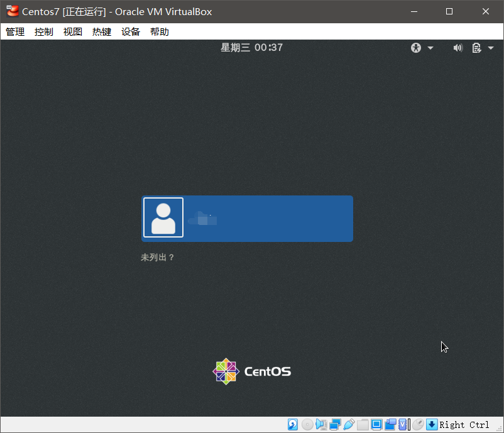Screen dimensions: 504x433
Task: Maximize the VirtualBox window
Action: coord(449,11)
